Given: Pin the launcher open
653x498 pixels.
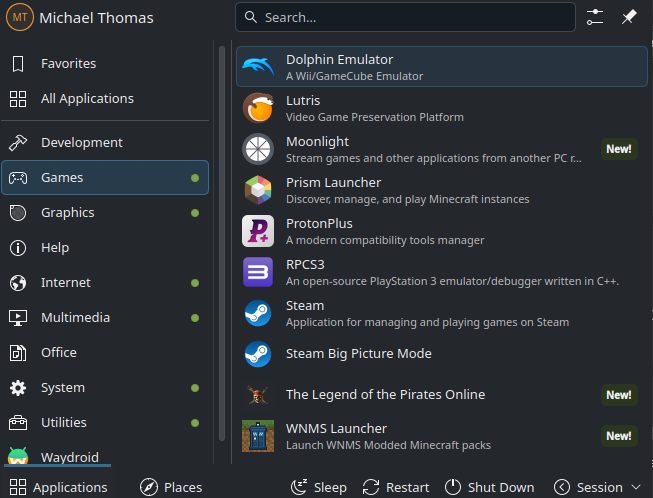Looking at the screenshot, I should (629, 17).
